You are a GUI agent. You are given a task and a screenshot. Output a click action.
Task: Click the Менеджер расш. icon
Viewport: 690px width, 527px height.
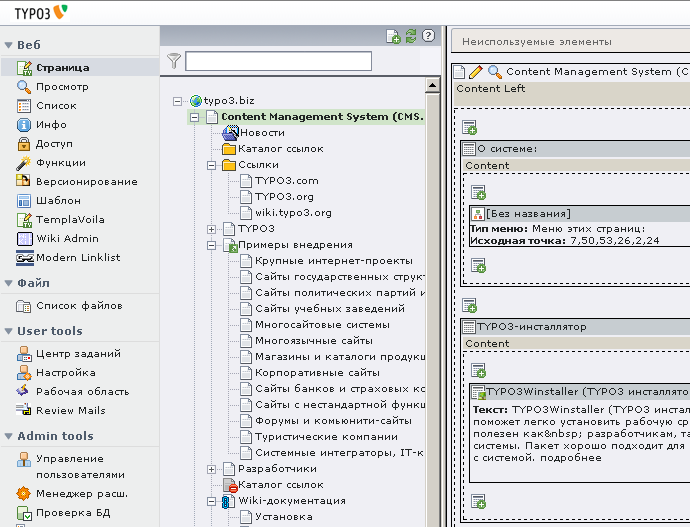(x=23, y=493)
